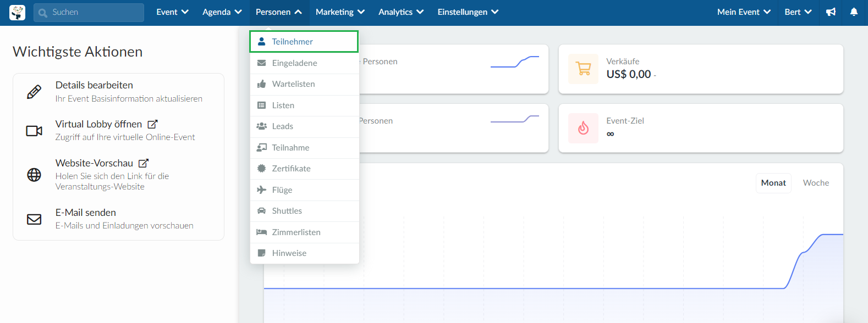
Task: Click 'Ihr Event Basisinformation aktualisieren' description
Action: [x=129, y=99]
